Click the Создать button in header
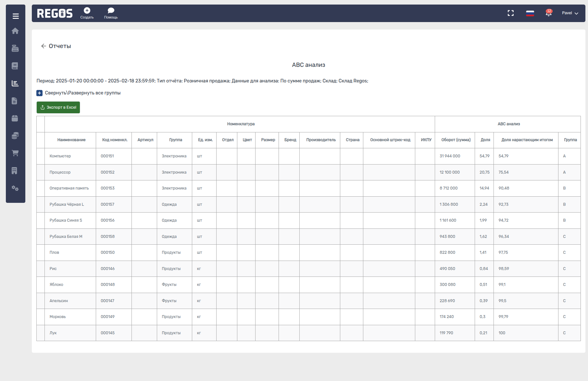The width and height of the screenshot is (588, 381). 87,13
